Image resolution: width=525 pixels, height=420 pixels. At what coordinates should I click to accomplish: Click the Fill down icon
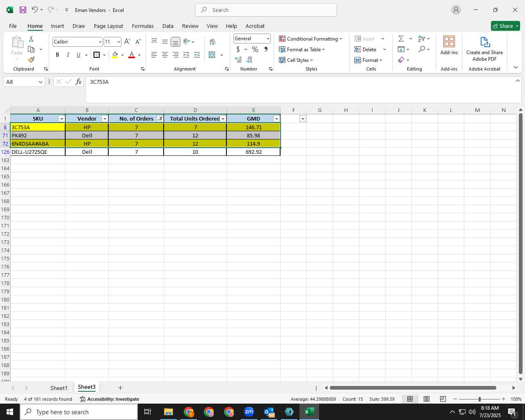pos(401,49)
